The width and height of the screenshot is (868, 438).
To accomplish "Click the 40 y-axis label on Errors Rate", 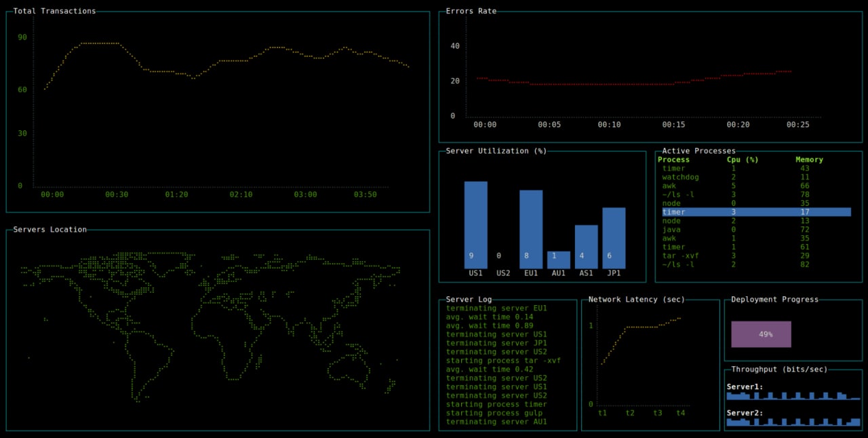I will click(x=455, y=45).
